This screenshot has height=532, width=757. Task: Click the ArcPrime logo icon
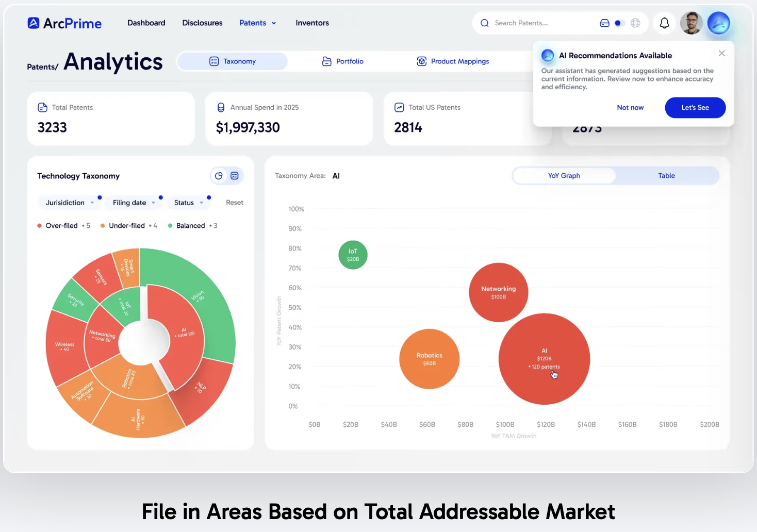(34, 23)
